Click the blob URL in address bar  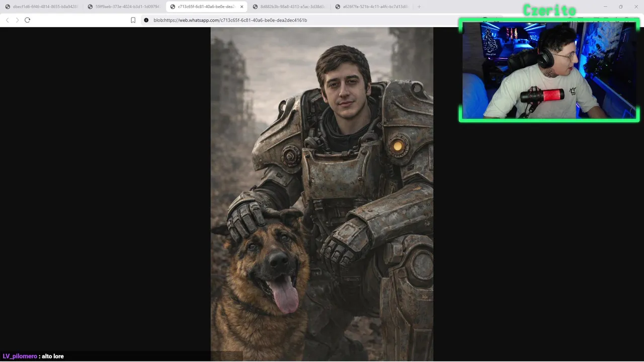click(x=230, y=20)
